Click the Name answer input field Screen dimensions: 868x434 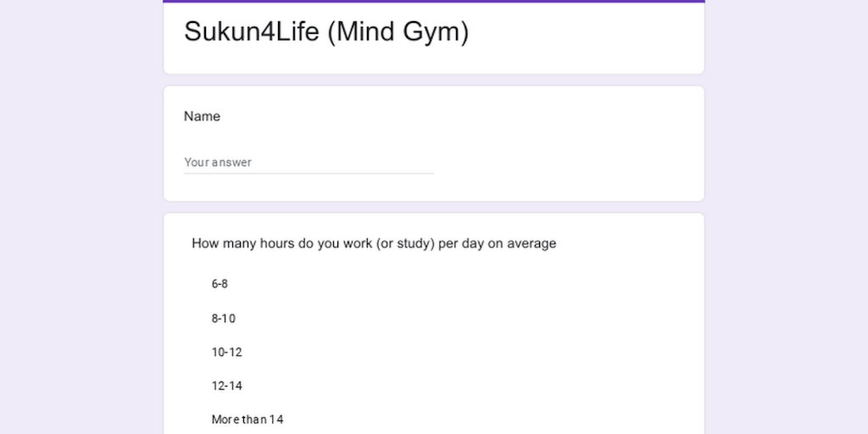(x=309, y=162)
